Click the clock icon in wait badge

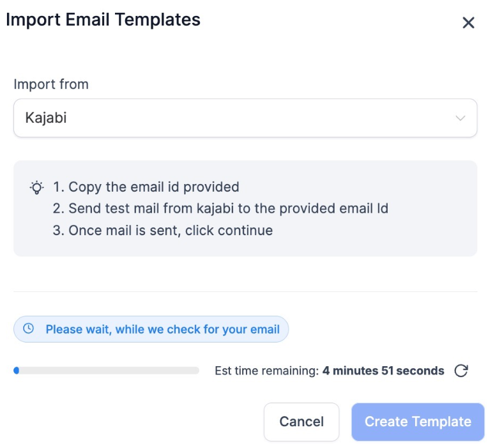tap(28, 329)
